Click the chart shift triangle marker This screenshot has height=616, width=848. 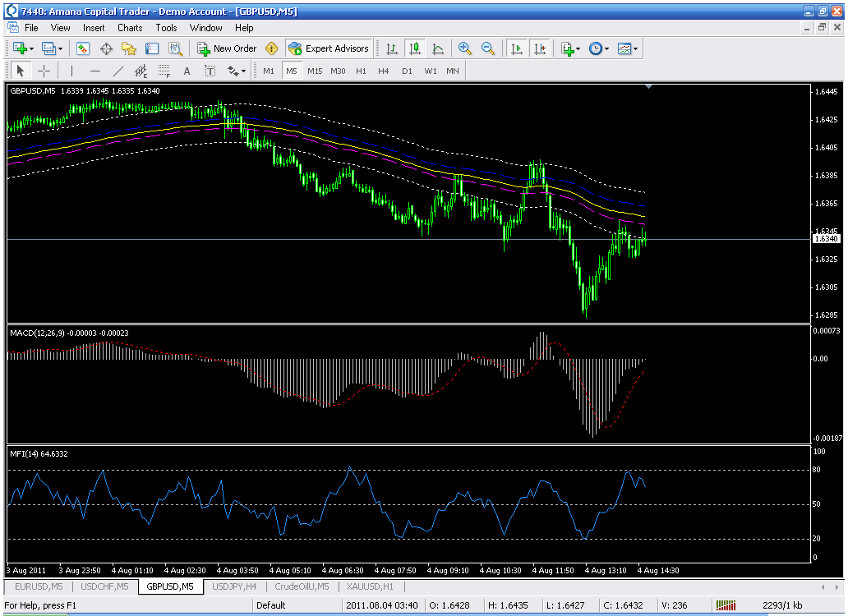pos(648,86)
